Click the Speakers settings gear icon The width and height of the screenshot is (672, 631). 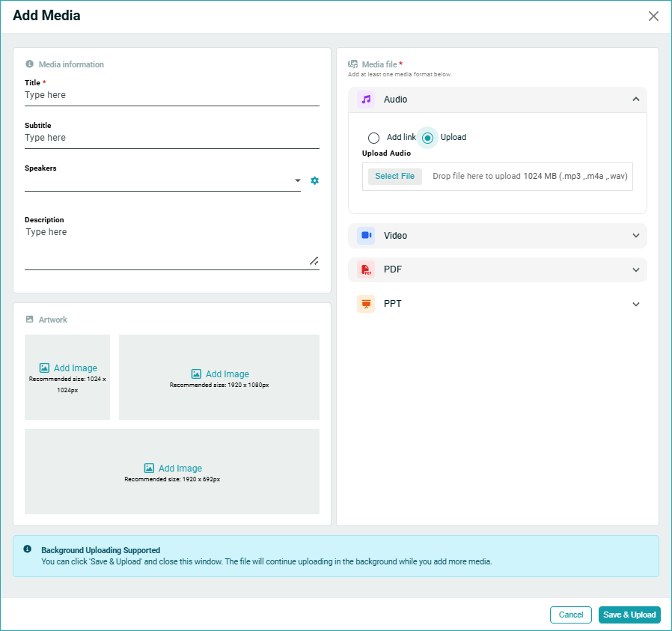tap(314, 180)
